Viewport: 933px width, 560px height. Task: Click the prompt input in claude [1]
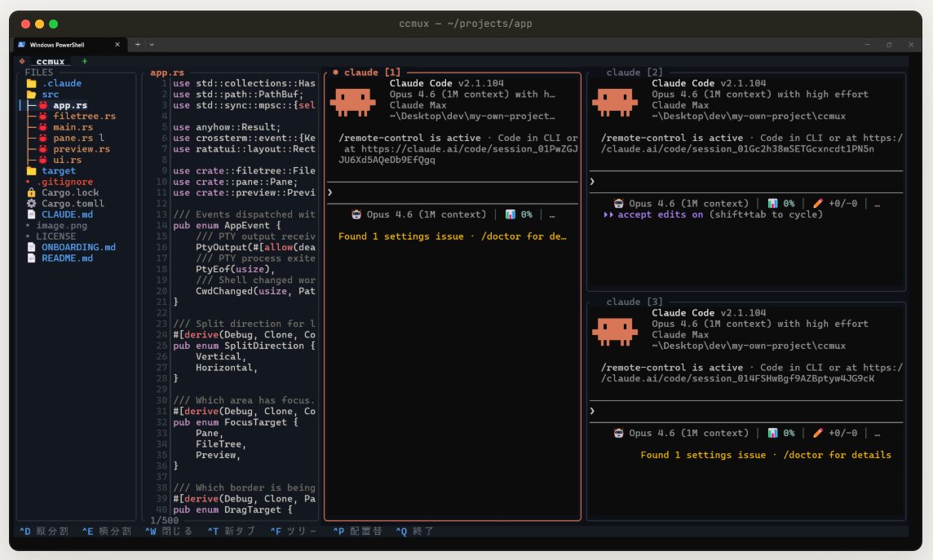[x=453, y=192]
